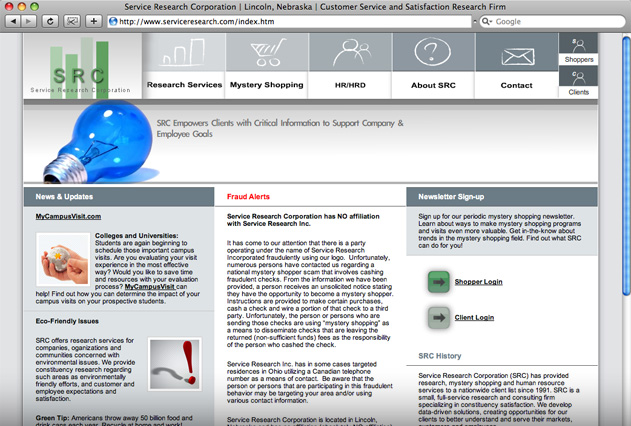This screenshot has height=426, width=631.
Task: Click the hand holding globe thumbnail
Action: pos(63,259)
